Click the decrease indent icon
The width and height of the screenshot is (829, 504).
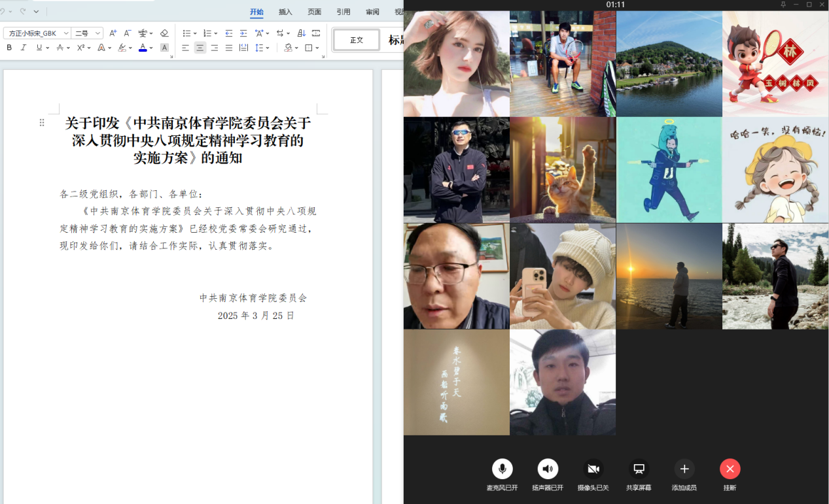[229, 33]
